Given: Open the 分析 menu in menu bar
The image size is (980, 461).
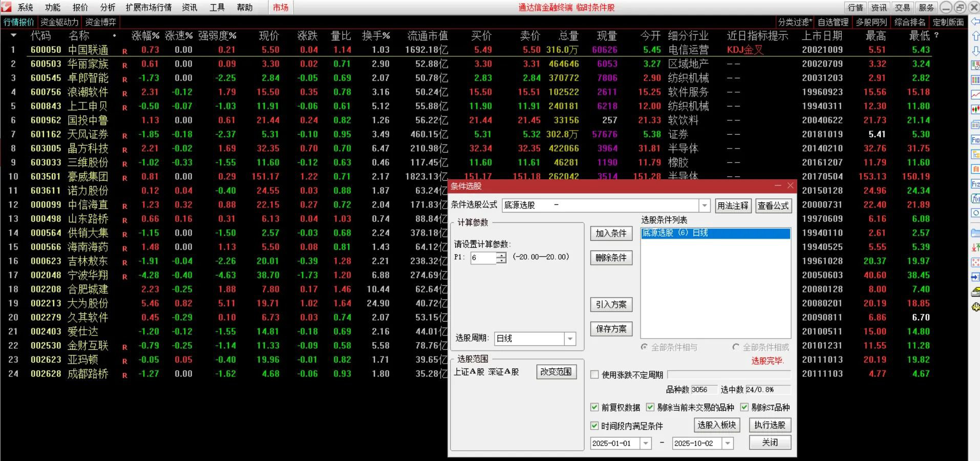Looking at the screenshot, I should 108,7.
